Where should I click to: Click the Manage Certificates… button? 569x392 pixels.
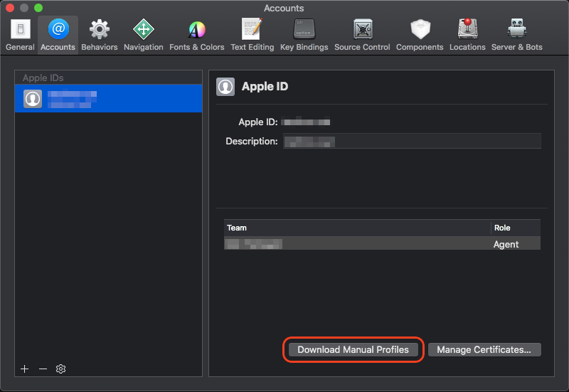tap(484, 349)
